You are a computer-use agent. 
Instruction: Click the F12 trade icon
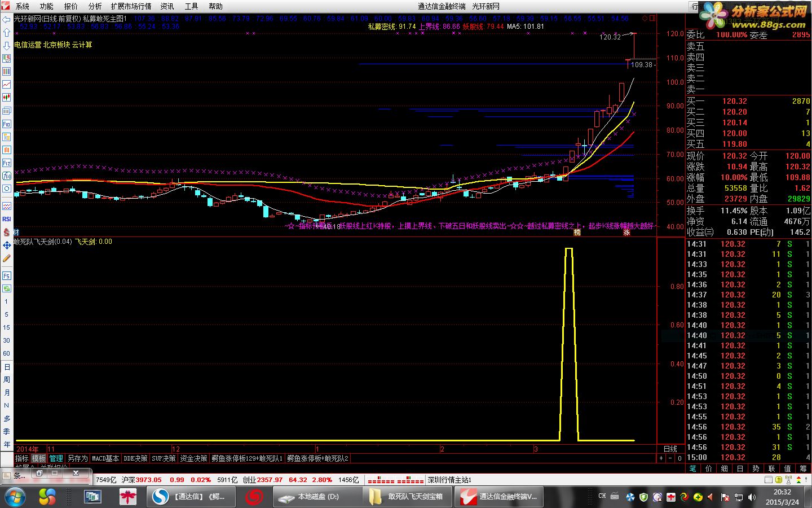coord(7,163)
